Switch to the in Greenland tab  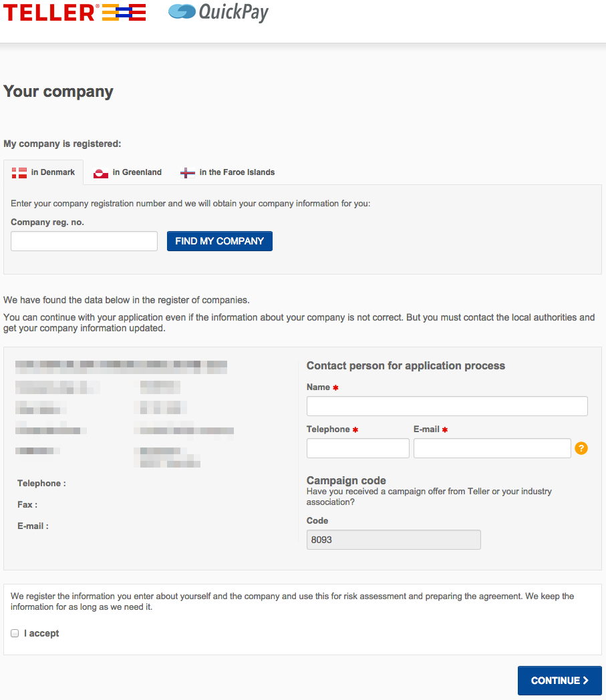(x=128, y=172)
